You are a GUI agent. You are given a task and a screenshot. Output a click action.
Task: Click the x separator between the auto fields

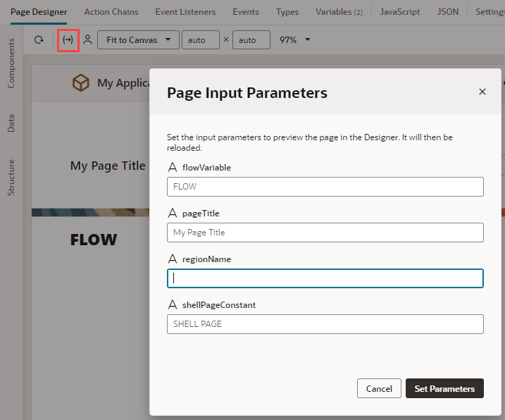[226, 39]
